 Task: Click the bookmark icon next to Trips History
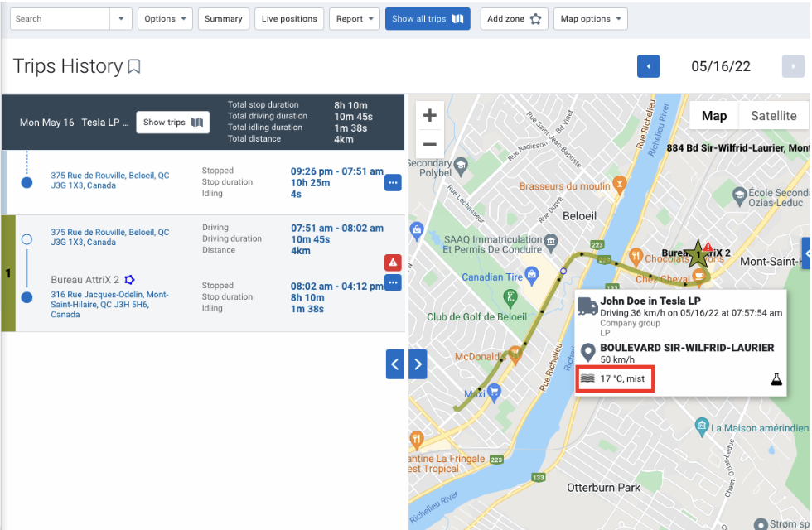coord(134,67)
